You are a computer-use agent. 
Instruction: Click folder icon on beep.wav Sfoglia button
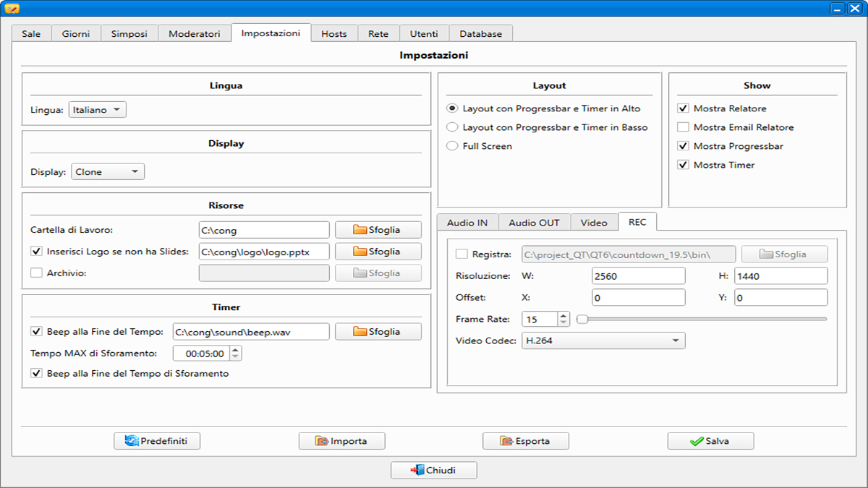pyautogui.click(x=360, y=331)
